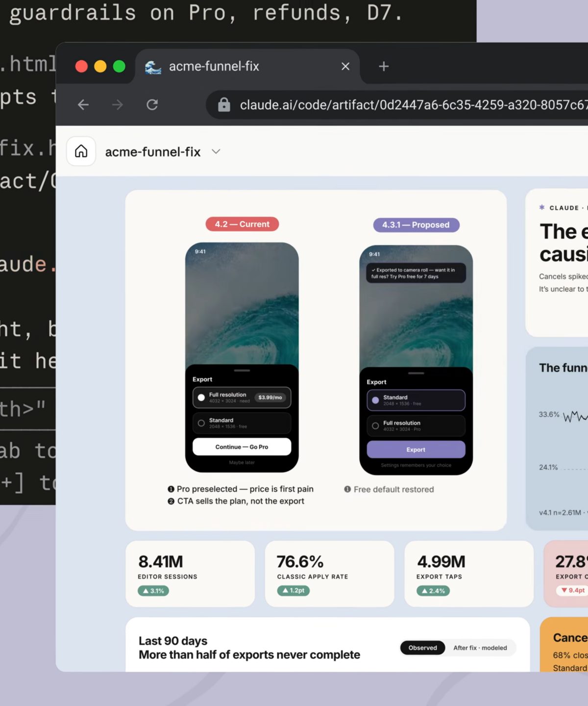Screen dimensions: 588x706
Task: Click the 'v4.1 n=2.61M' chart footnote
Action: point(560,512)
